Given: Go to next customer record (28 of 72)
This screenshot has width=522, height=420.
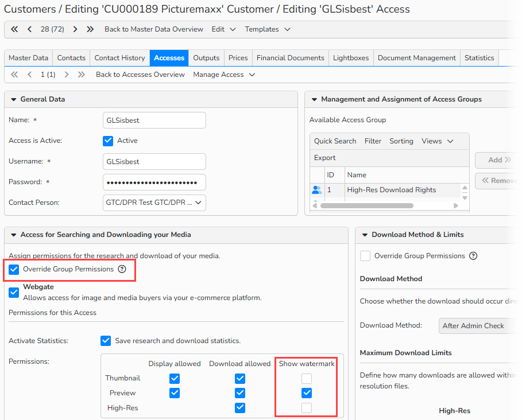Looking at the screenshot, I should 75,29.
